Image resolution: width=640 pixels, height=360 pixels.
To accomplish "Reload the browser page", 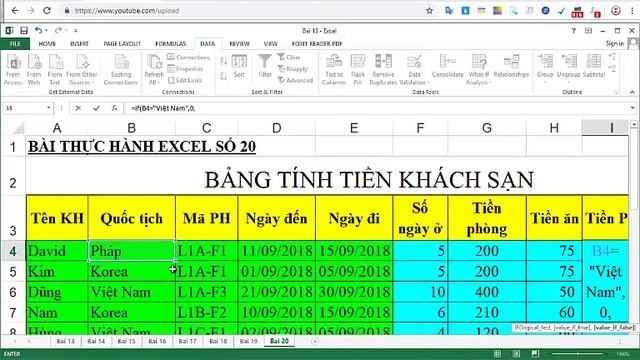I will (x=47, y=11).
